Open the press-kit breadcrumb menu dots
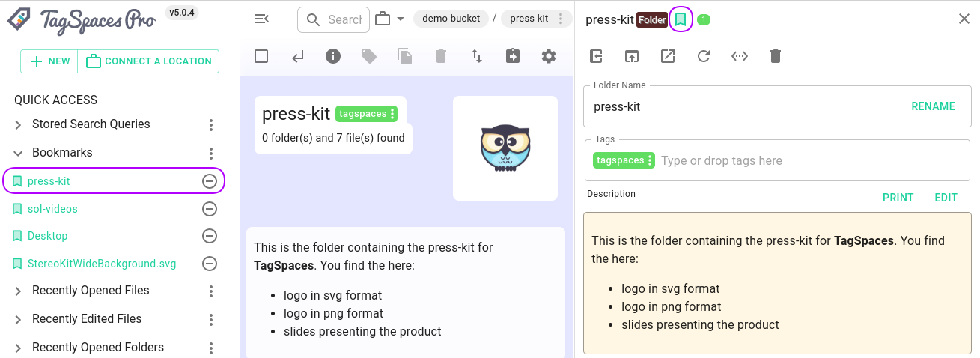This screenshot has width=980, height=358. [x=561, y=19]
